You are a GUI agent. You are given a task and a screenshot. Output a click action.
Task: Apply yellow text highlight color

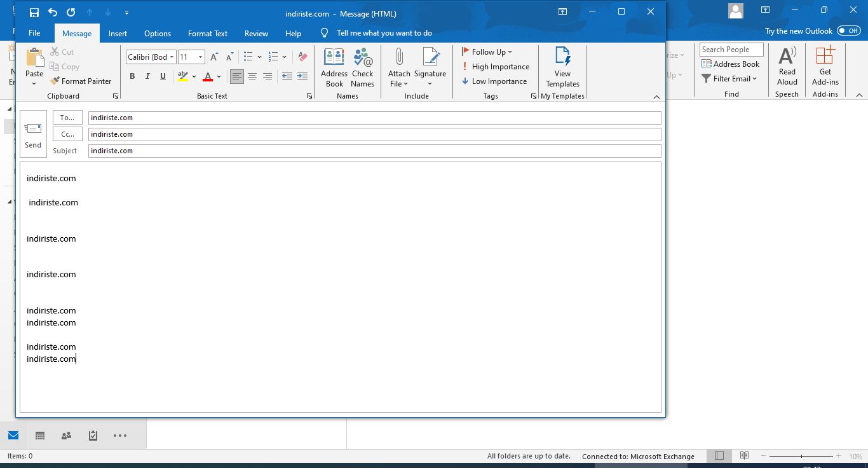[x=183, y=76]
